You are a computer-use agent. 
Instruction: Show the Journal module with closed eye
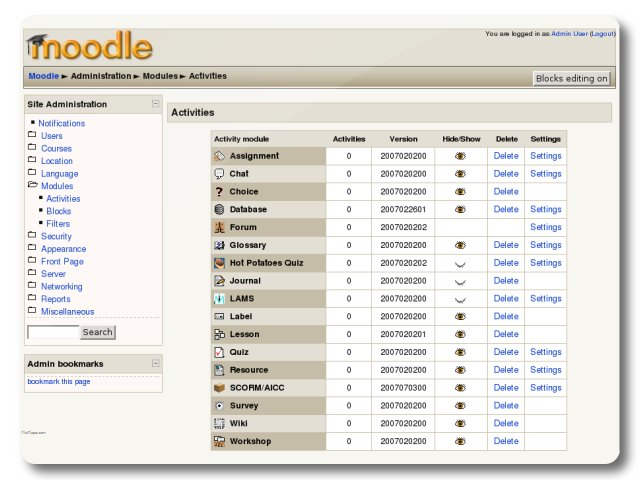pos(460,282)
